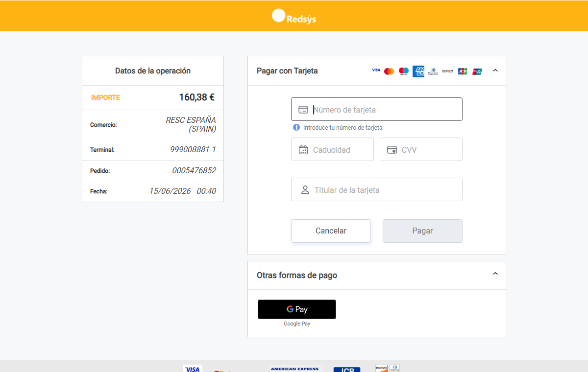Viewport: 588px width, 372px height.
Task: Click the JCB logo in the card header
Action: (463, 71)
